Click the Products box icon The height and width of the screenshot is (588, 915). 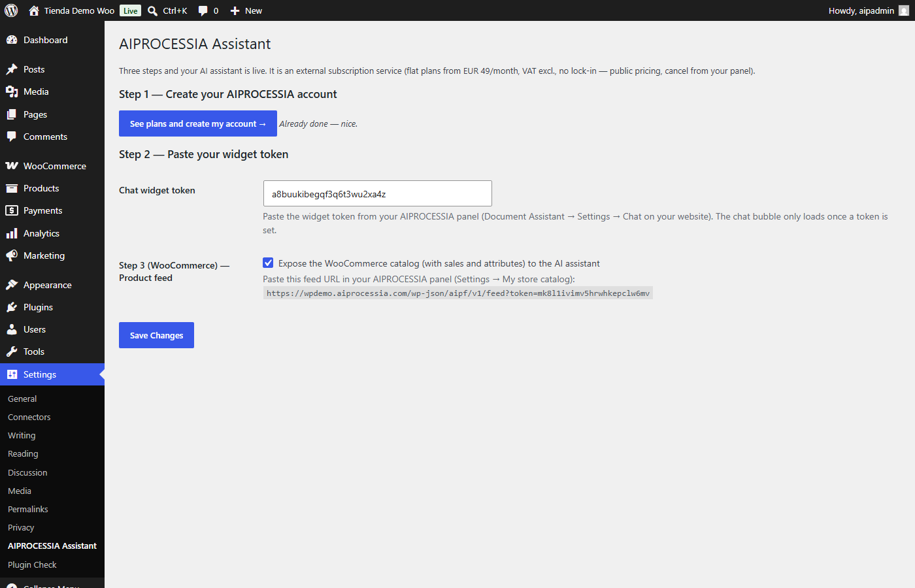tap(12, 188)
